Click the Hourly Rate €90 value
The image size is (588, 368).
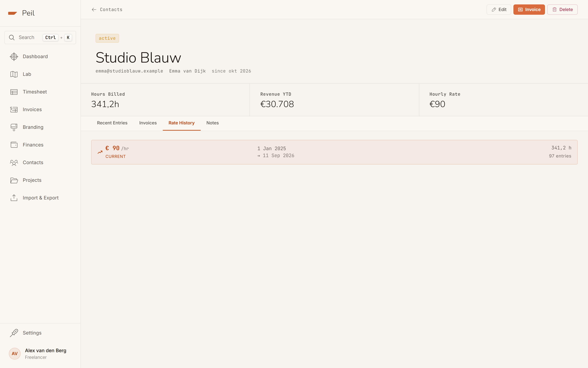pos(437,104)
